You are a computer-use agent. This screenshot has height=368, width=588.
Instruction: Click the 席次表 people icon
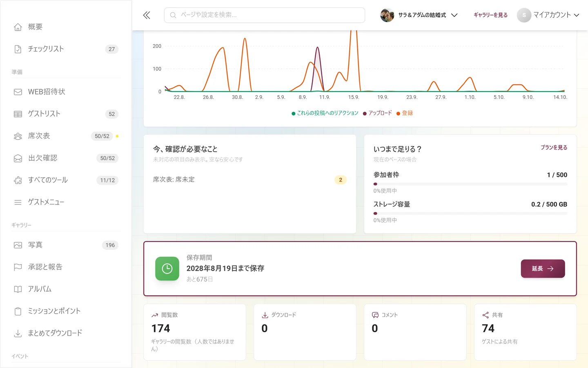[x=18, y=136]
